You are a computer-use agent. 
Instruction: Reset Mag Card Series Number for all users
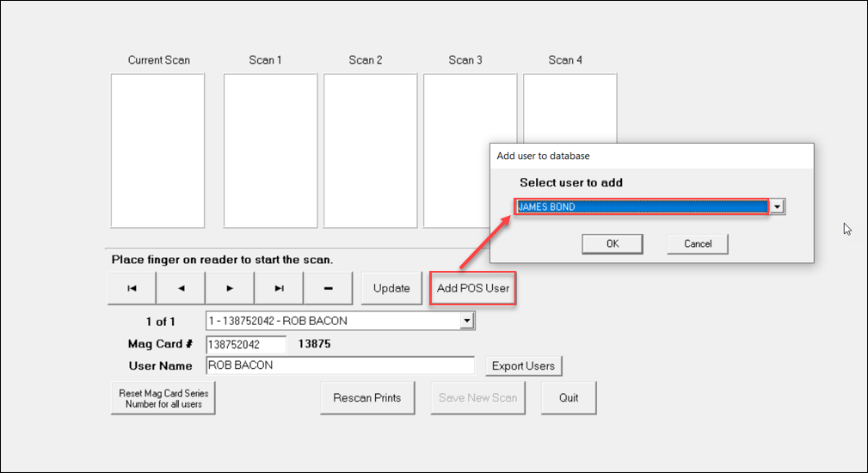[163, 398]
